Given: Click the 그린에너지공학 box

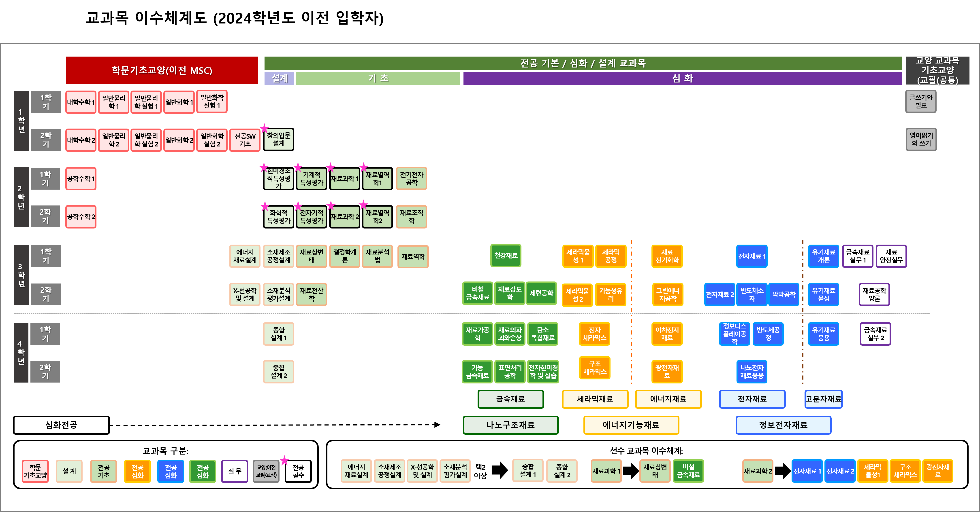Looking at the screenshot, I should point(668,295).
